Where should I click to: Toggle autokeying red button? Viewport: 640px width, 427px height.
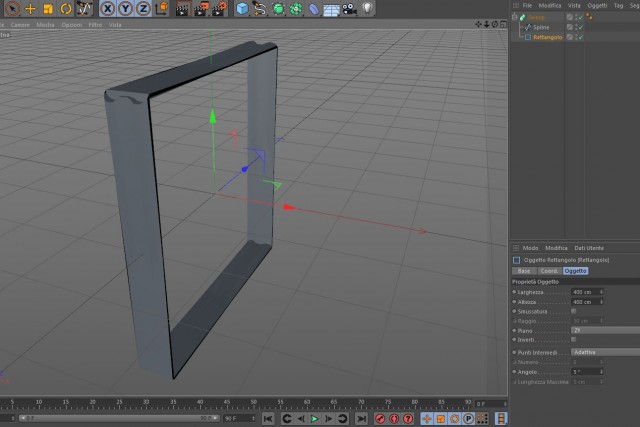(394, 419)
